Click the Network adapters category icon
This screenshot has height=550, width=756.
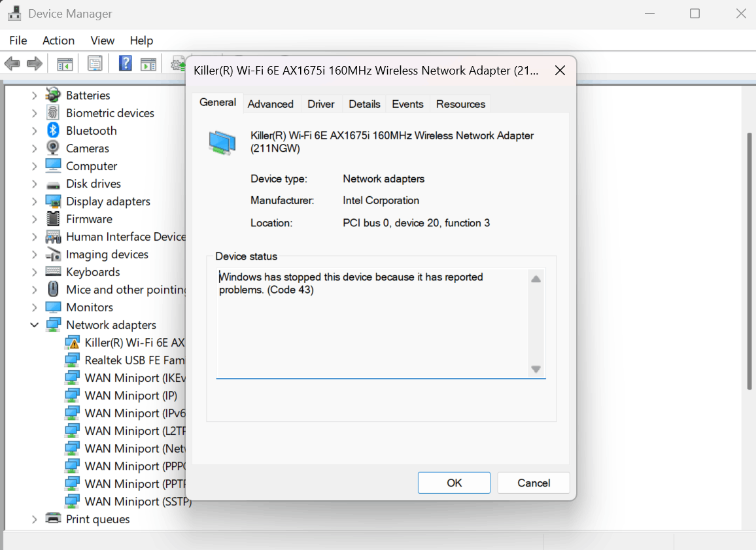[x=53, y=325]
